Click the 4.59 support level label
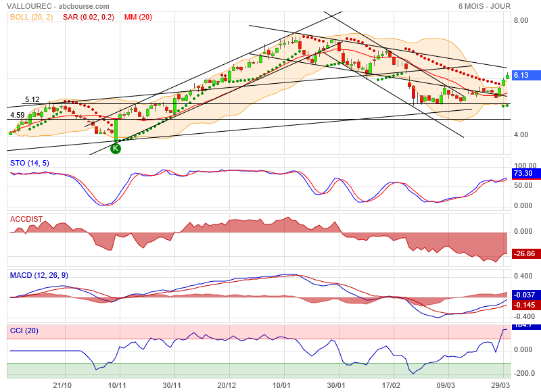 18,115
